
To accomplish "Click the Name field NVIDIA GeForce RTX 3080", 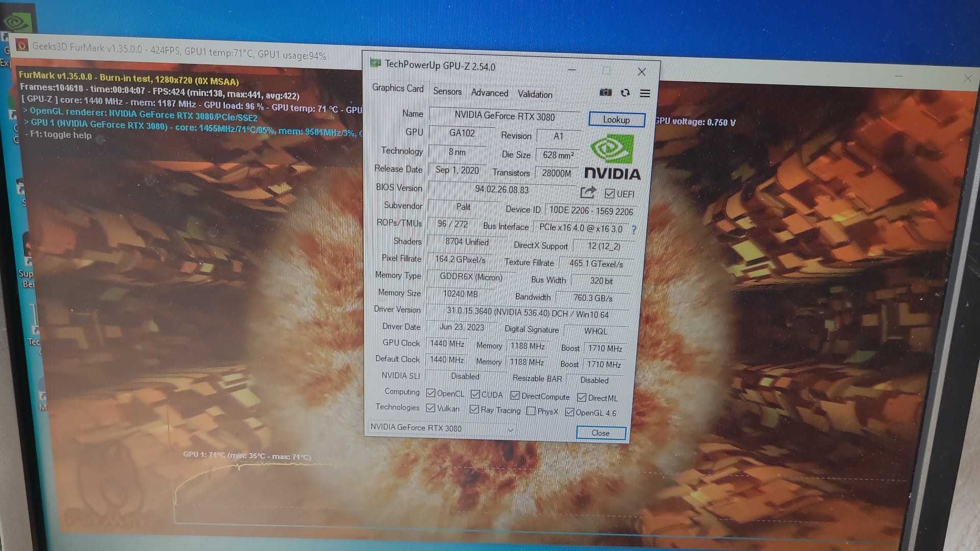I will click(x=505, y=116).
